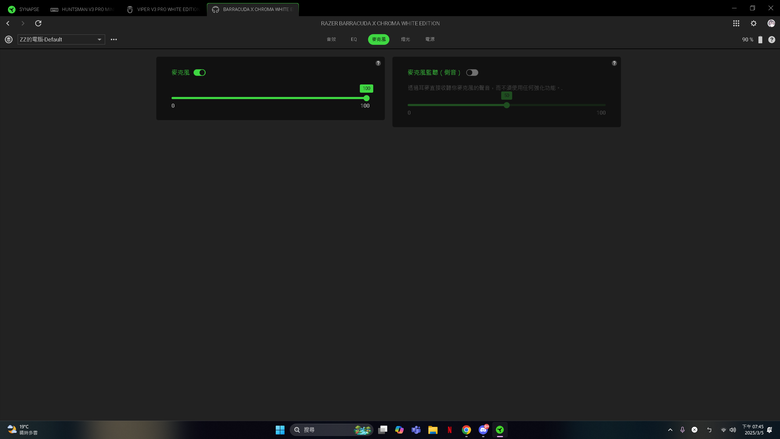This screenshot has width=780, height=439.
Task: Enable the microphone monitoring sidetone toggle
Action: 472,73
